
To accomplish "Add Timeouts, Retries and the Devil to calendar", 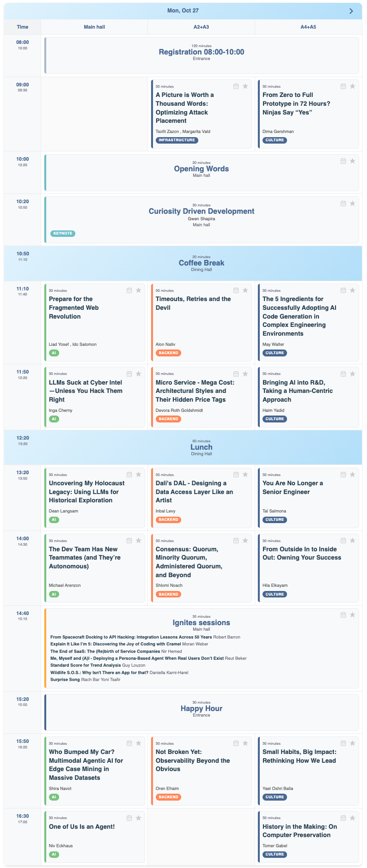I will (236, 290).
